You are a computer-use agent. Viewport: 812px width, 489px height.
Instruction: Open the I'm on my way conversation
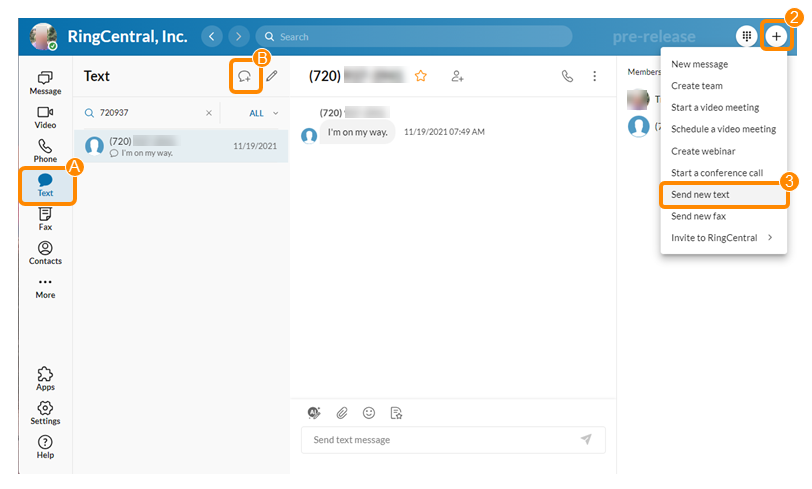point(180,147)
